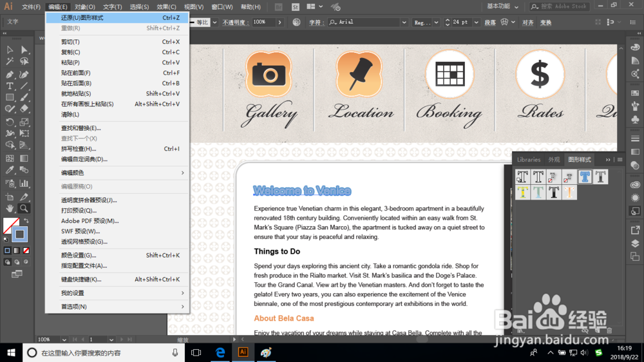Swap fill and stroke colors
Image resolution: width=644 pixels, height=362 pixels.
(26, 221)
